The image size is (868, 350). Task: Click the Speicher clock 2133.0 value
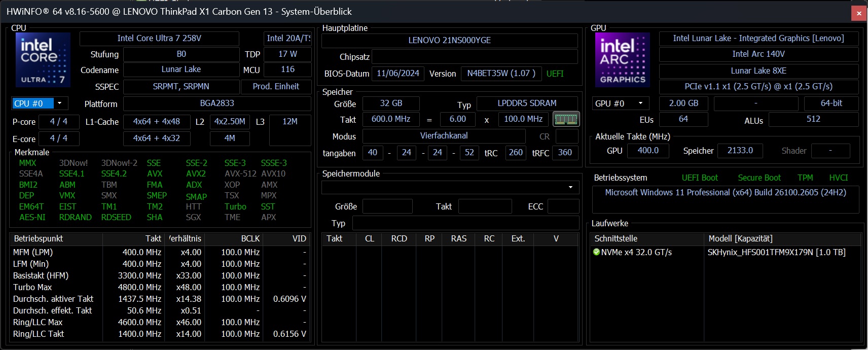(740, 151)
